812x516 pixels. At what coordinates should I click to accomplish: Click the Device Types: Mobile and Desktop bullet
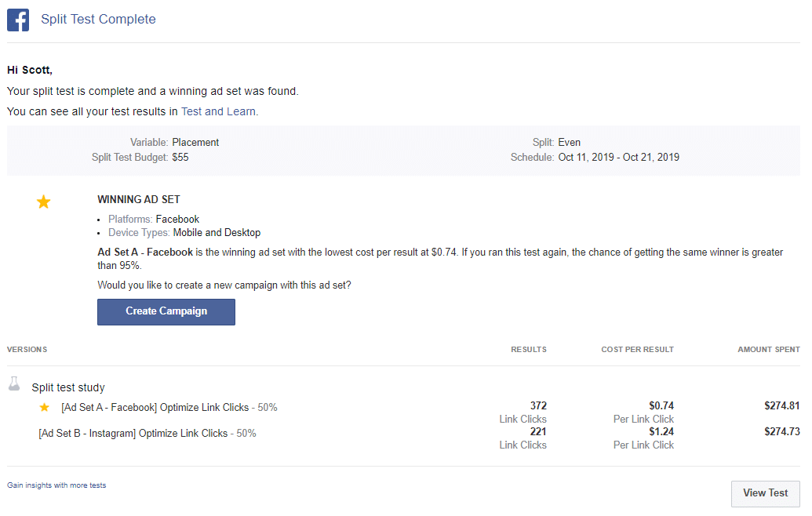[x=184, y=233]
